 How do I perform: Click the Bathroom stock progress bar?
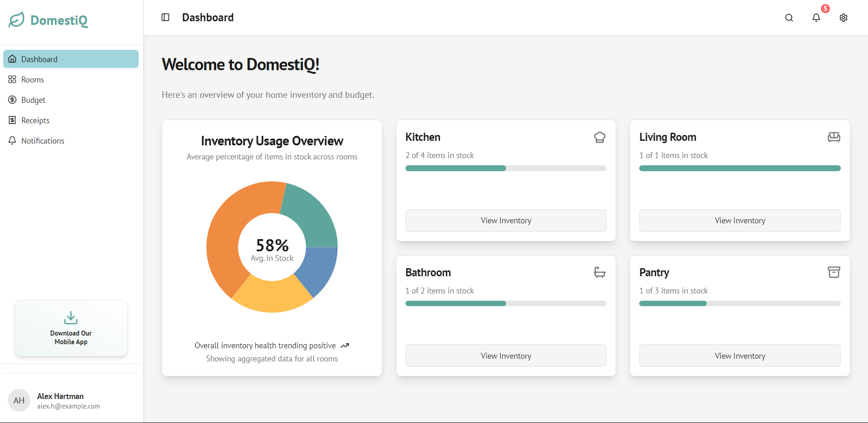(506, 303)
